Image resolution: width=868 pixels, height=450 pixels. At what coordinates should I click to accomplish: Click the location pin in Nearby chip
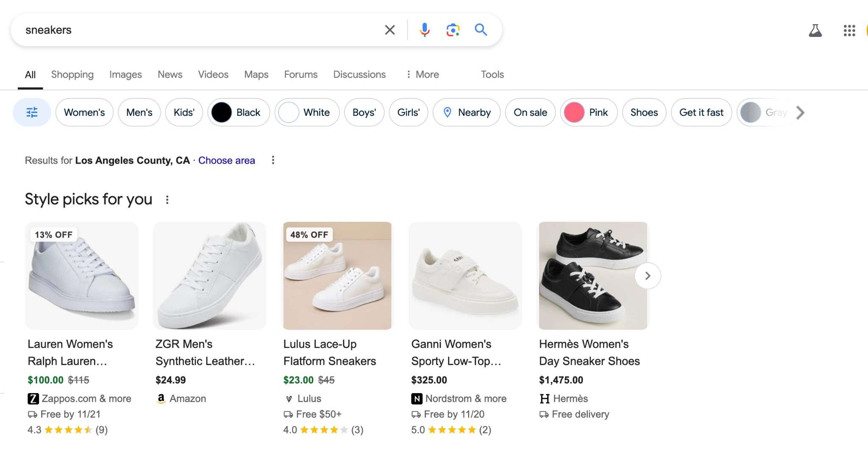point(447,112)
